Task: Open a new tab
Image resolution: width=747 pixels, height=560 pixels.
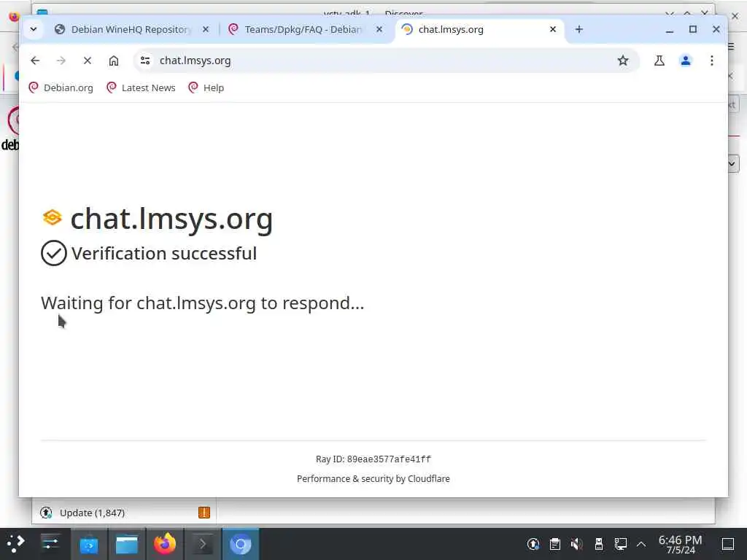Action: coord(578,29)
